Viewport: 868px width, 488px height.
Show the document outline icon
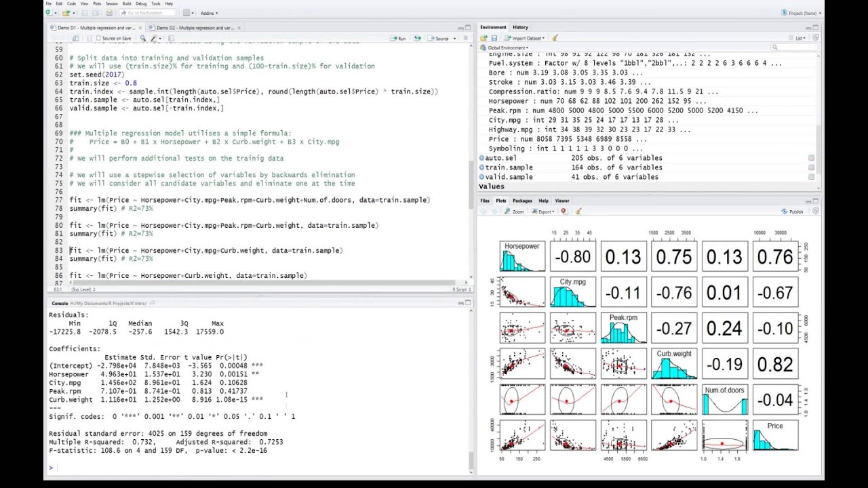[x=465, y=39]
